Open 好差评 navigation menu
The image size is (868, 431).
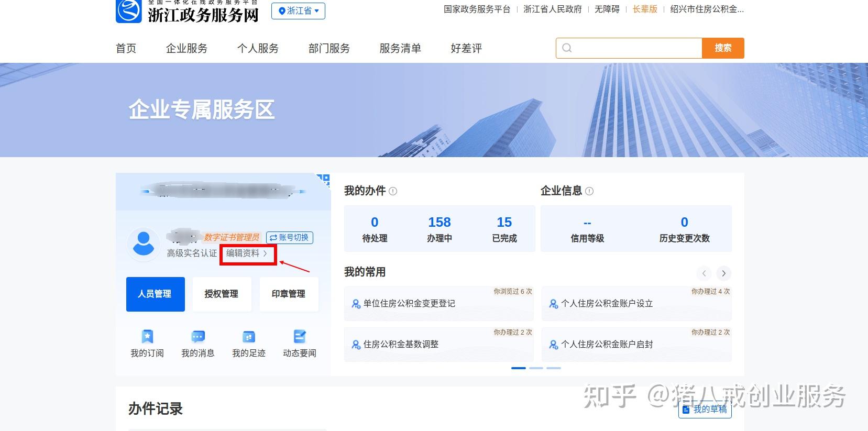point(466,48)
